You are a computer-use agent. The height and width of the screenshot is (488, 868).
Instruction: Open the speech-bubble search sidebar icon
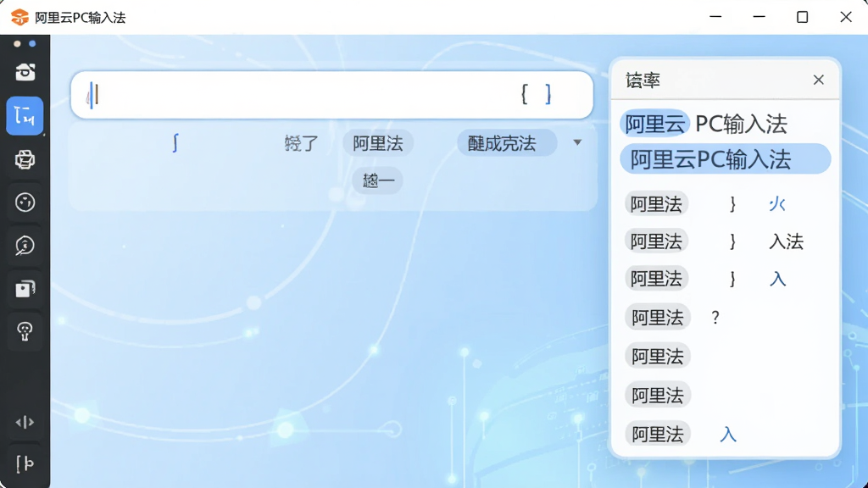click(25, 245)
